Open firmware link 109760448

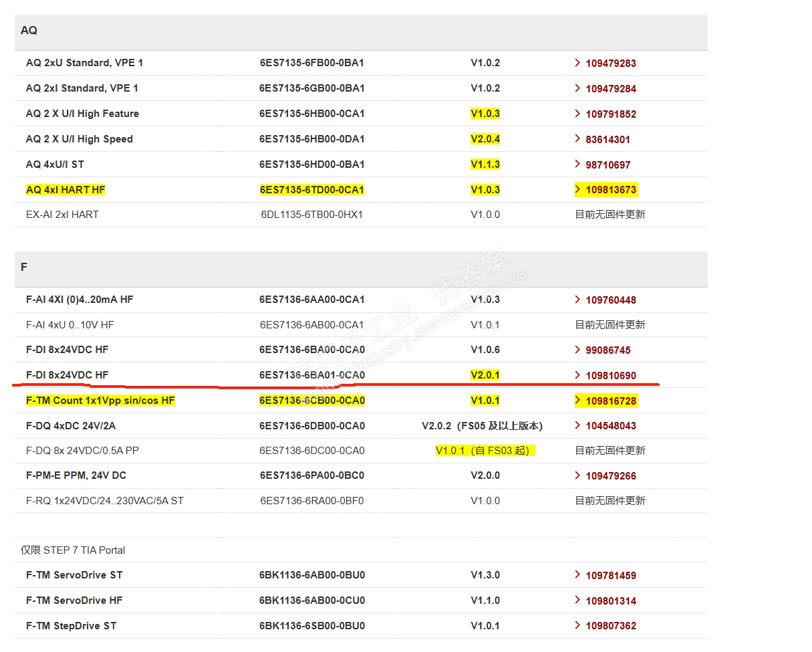(x=611, y=300)
